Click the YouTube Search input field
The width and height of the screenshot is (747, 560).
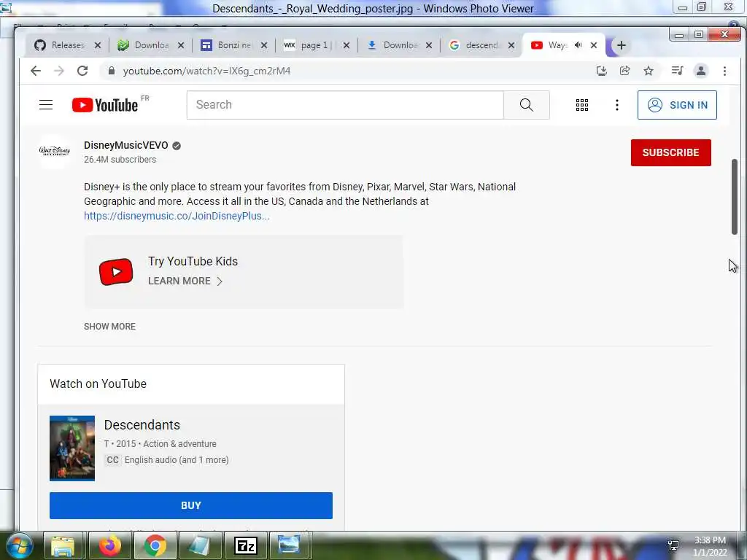coord(345,105)
